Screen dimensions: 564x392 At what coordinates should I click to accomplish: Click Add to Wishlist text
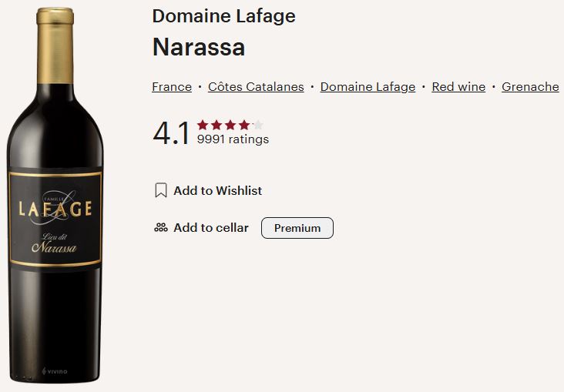point(217,190)
